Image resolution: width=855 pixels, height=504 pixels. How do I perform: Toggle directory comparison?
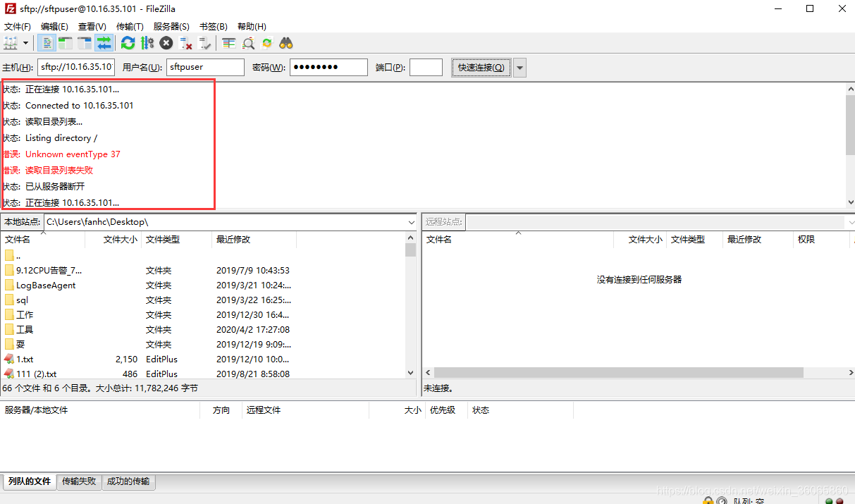pyautogui.click(x=248, y=43)
